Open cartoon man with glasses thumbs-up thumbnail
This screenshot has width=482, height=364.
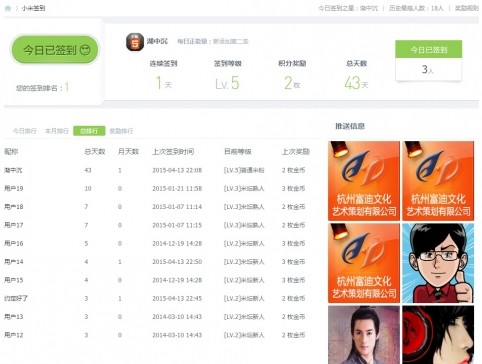pyautogui.click(x=438, y=263)
